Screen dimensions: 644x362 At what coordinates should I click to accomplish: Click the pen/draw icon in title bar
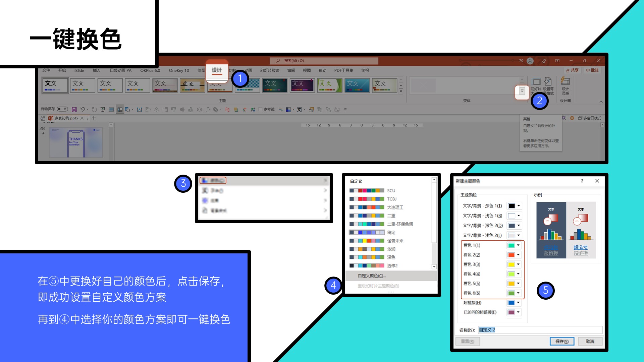[544, 61]
